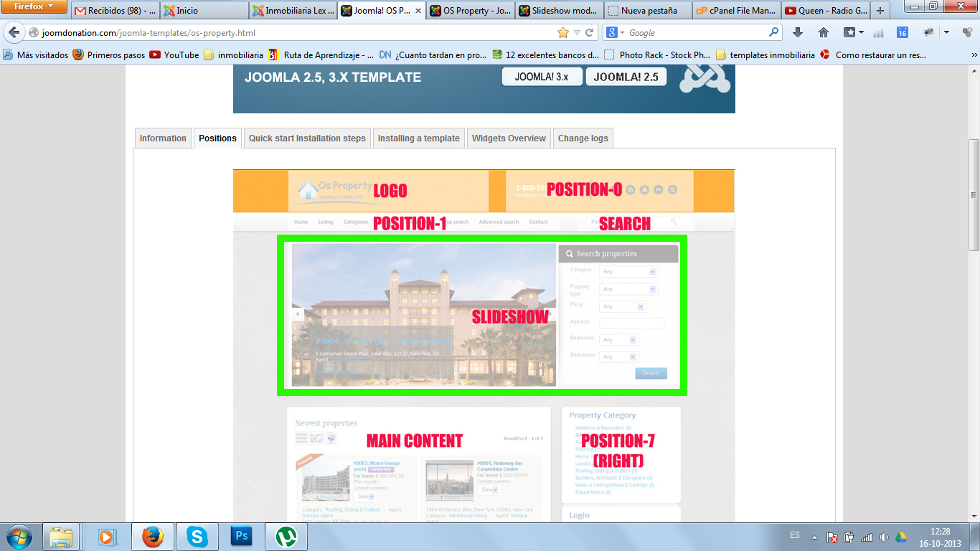
Task: Launch Photoshop from the taskbar
Action: [x=241, y=537]
